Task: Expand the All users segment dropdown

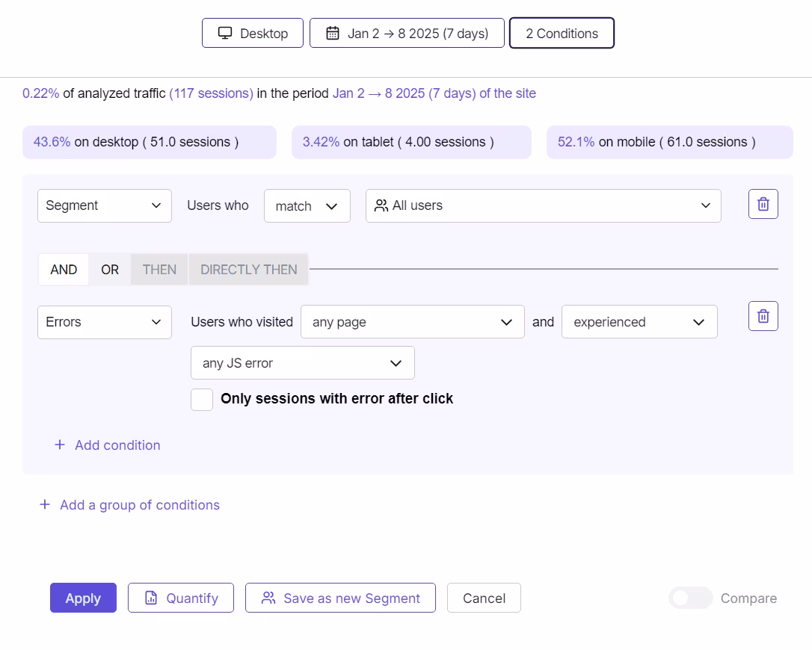Action: tap(544, 205)
